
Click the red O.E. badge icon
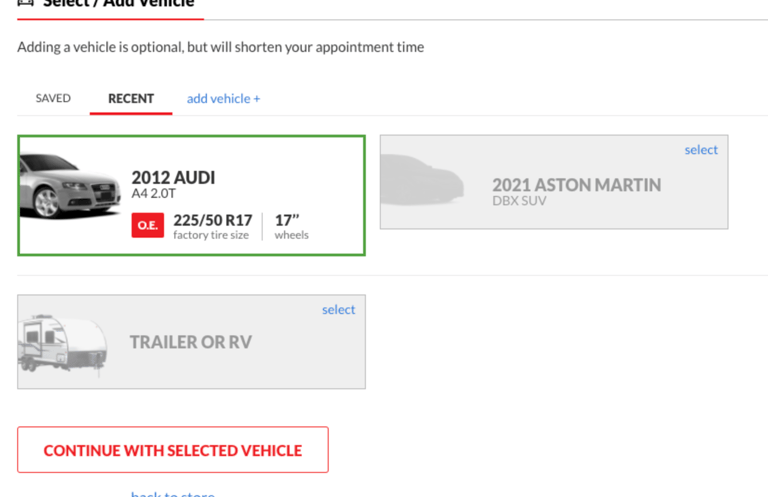click(147, 226)
